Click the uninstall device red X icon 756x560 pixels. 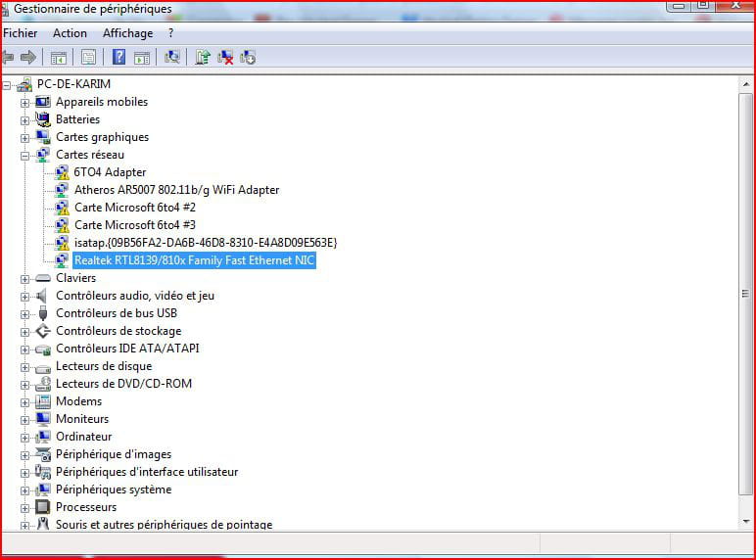click(225, 58)
